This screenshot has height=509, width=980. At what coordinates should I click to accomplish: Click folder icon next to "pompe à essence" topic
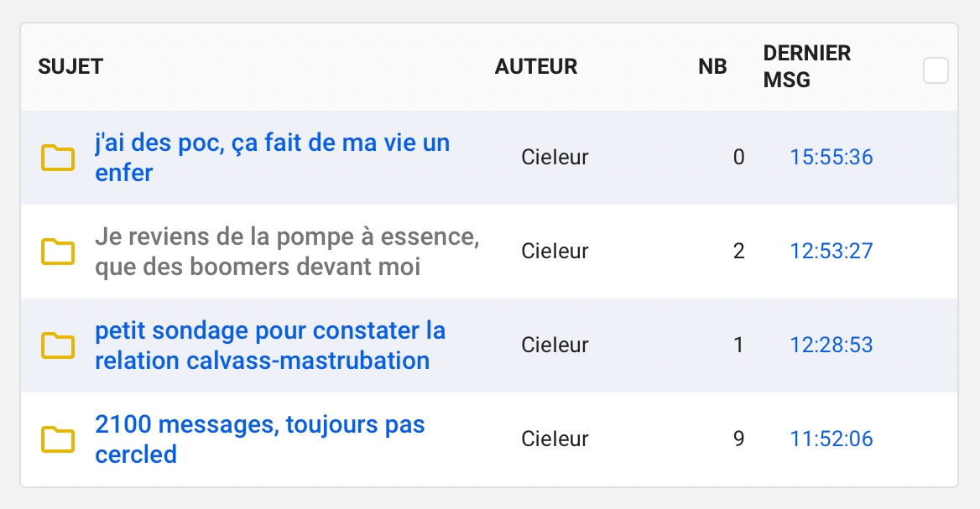pos(58,252)
